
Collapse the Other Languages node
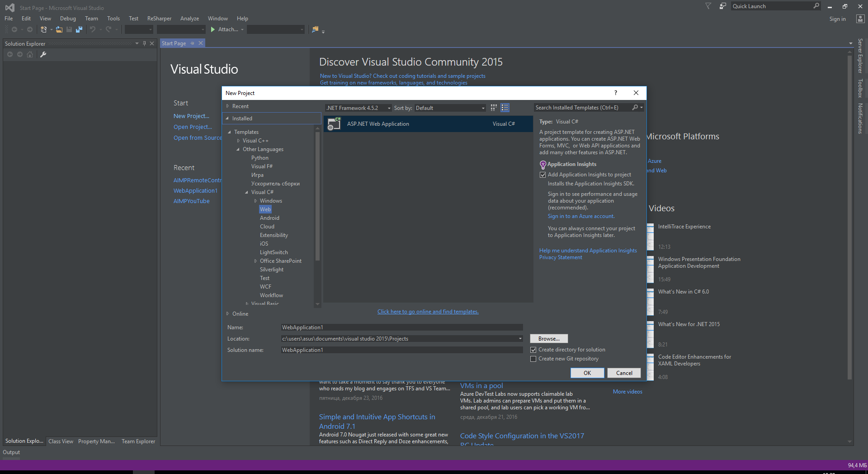coord(238,149)
